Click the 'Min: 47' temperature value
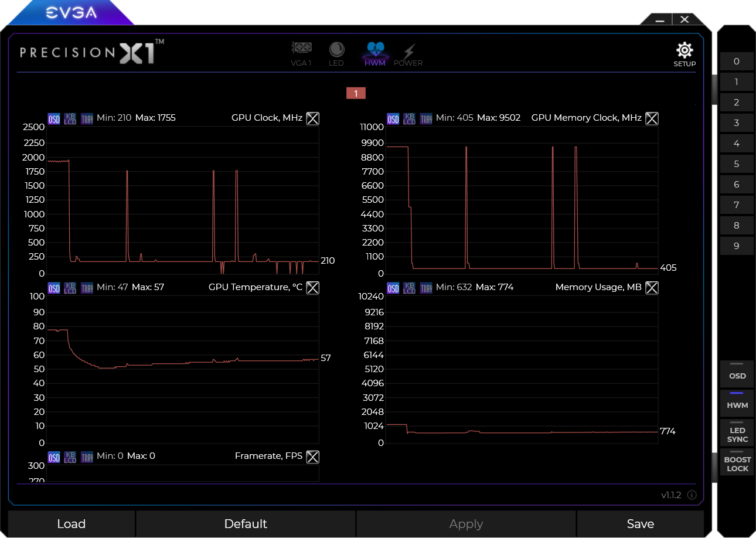Image resolution: width=756 pixels, height=538 pixels. [113, 287]
